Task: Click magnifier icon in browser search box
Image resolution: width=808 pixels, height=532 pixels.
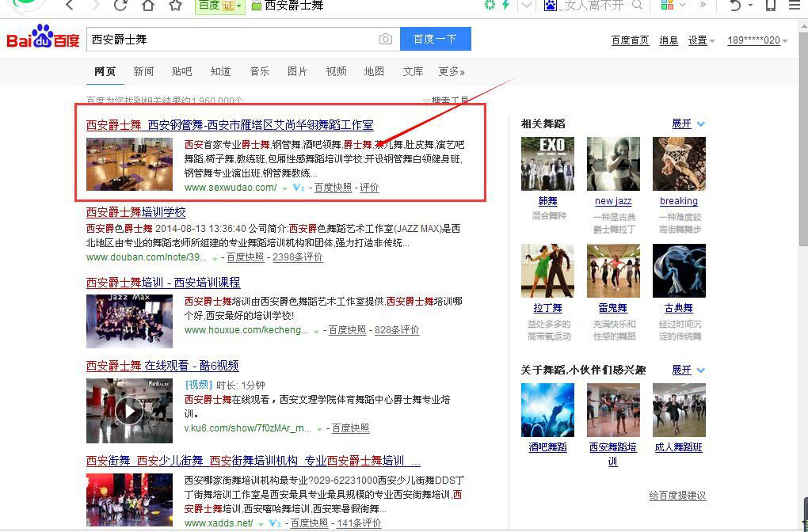Action: click(638, 6)
